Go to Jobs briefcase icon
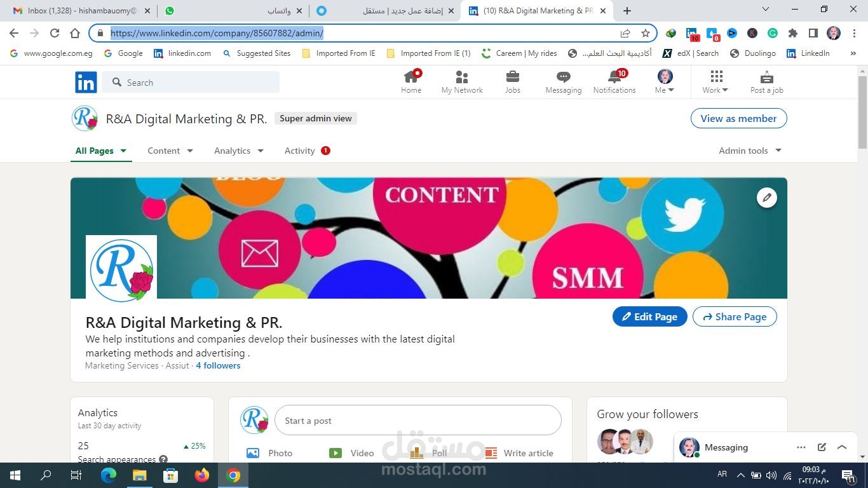The width and height of the screenshot is (868, 488). [x=512, y=77]
